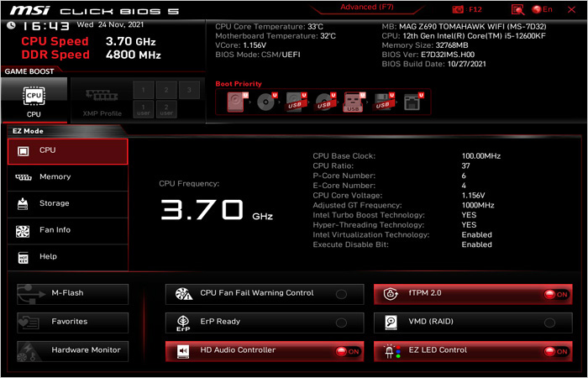The height and width of the screenshot is (378, 588).
Task: Open Favorites menu
Action: (x=73, y=323)
